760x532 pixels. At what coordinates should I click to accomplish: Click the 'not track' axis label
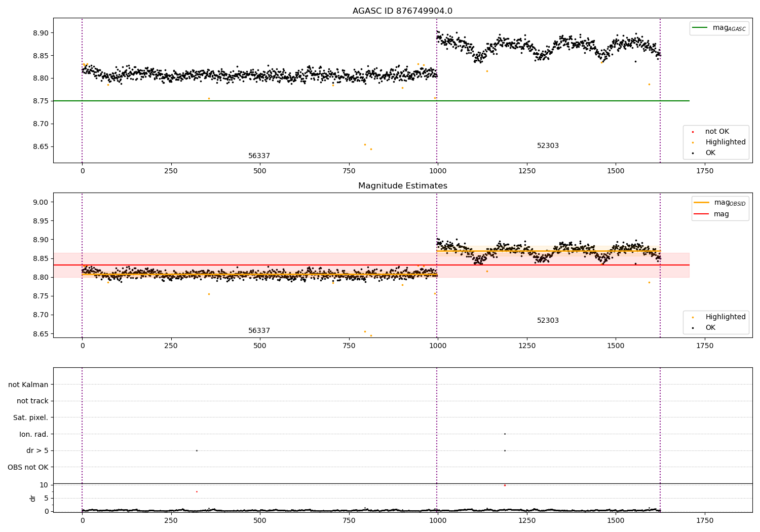[x=32, y=401]
